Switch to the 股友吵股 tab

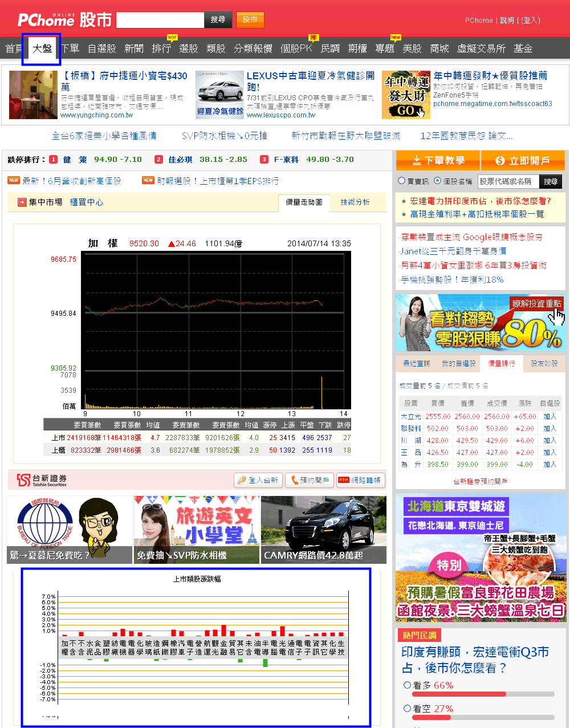(544, 363)
